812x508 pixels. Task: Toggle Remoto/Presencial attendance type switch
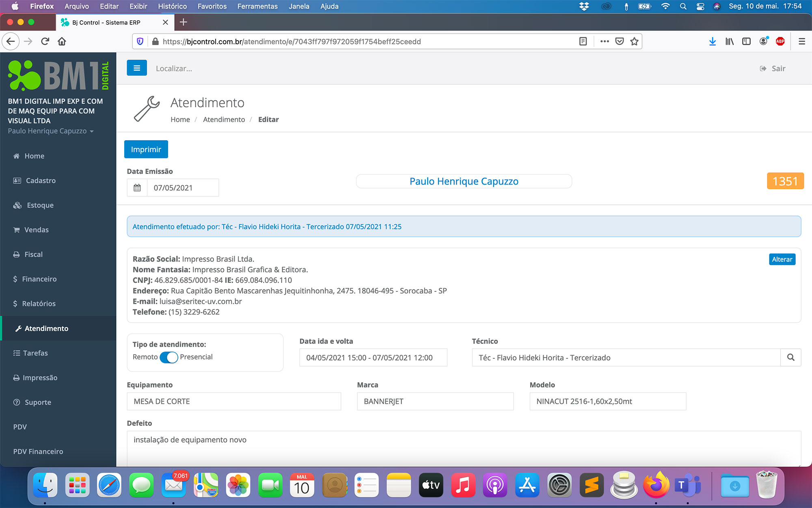point(168,357)
